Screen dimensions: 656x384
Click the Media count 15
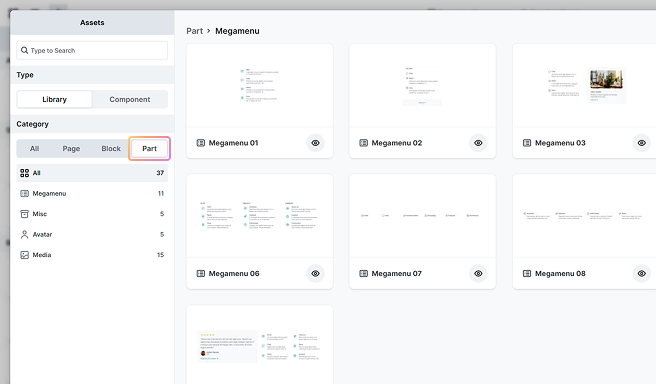point(161,255)
